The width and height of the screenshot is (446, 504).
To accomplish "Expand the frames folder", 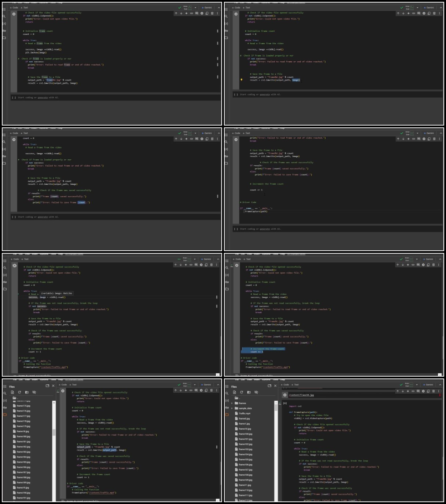I will pyautogui.click(x=232, y=403).
